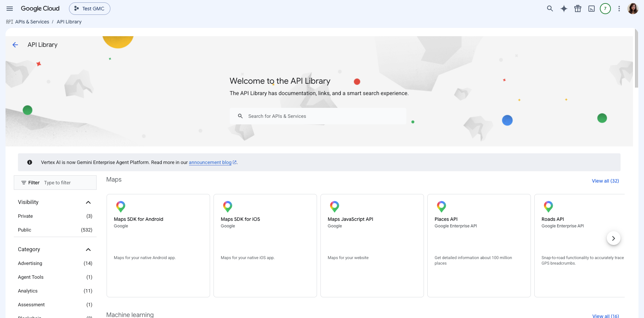Screen dimensions: 644x318
Task: Click the map pin icon on Places API
Action: (x=442, y=207)
